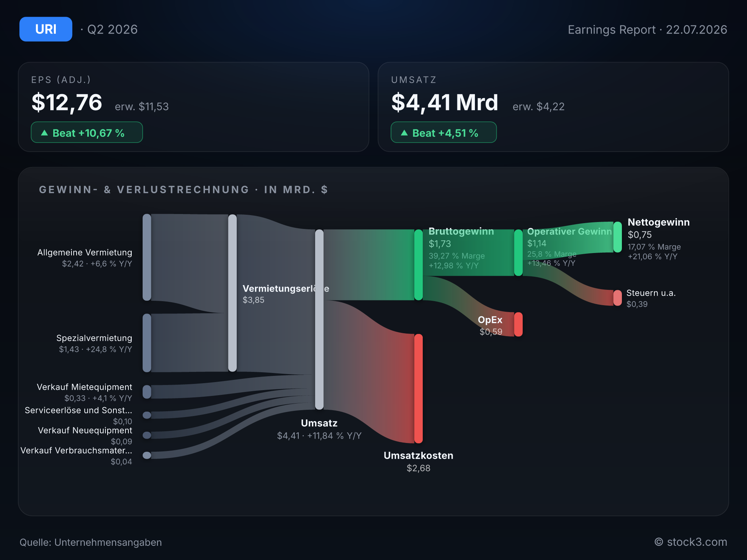
Task: Click the Verkauf Neuequipment node dot
Action: click(147, 435)
